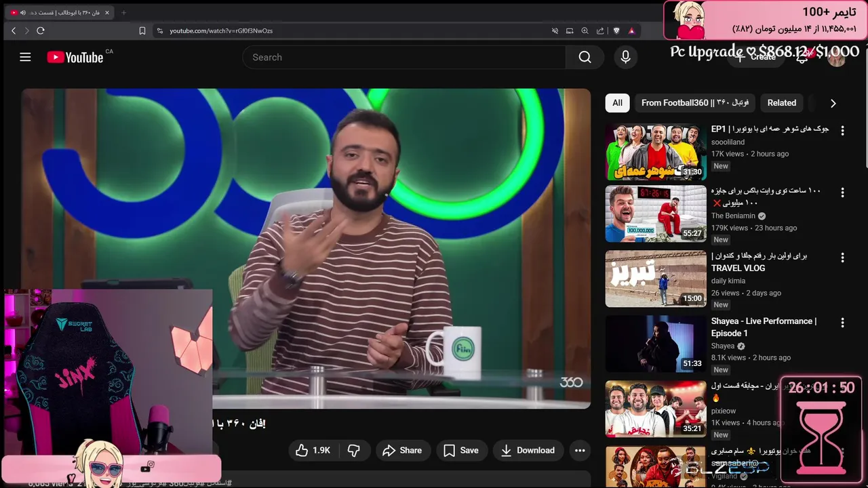Open Brave Shields lion icon
Screen dimensions: 868x488
(616, 30)
